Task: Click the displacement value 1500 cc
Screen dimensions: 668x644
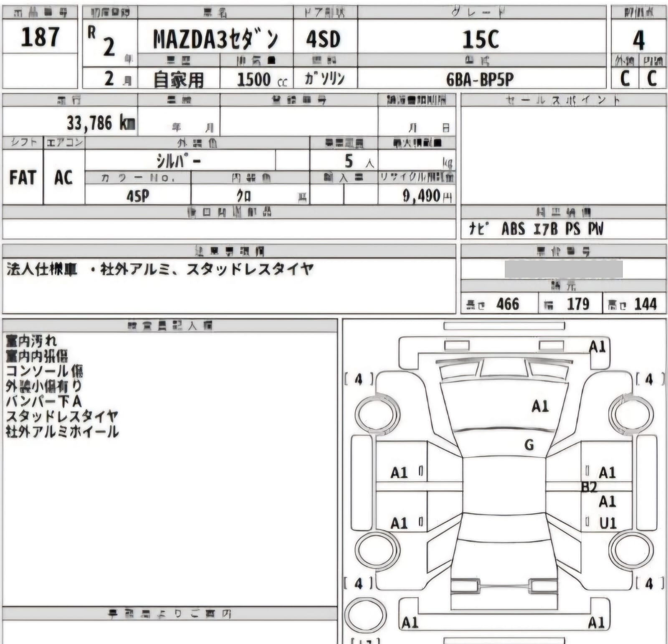Action: click(262, 79)
